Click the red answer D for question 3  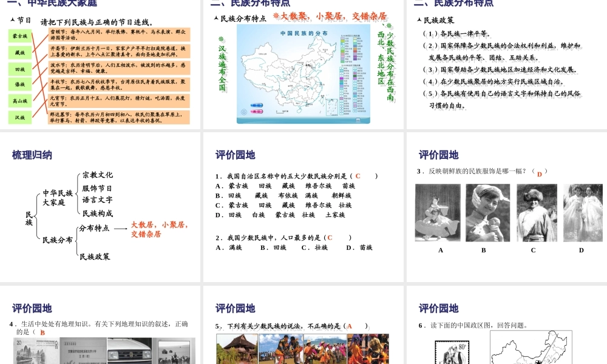pyautogui.click(x=539, y=174)
